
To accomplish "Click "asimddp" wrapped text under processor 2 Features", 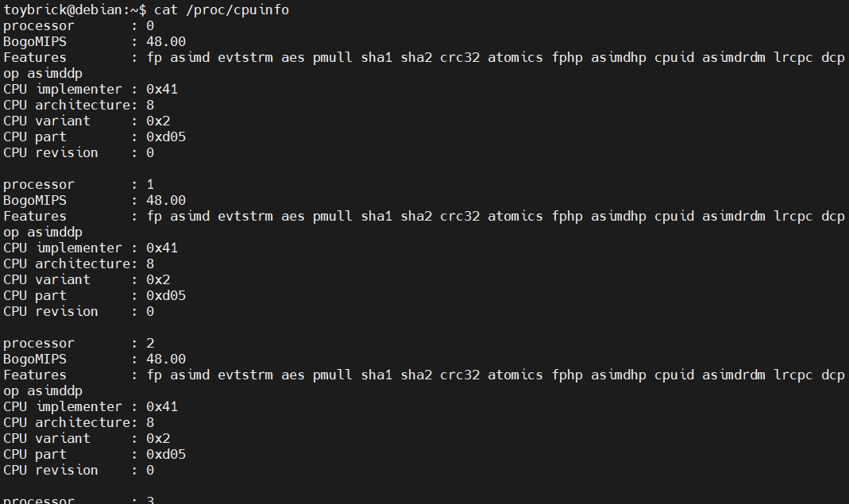I will point(55,391).
